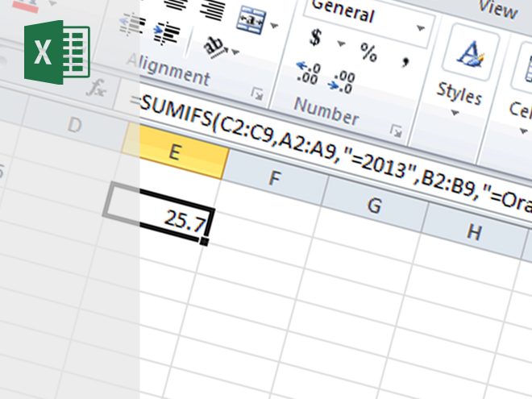Image resolution: width=532 pixels, height=399 pixels.
Task: Open the Merge & Center dropdown arrow
Action: [274, 25]
